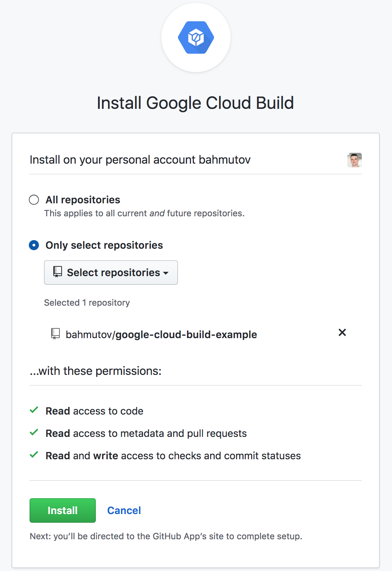Viewport: 392px width, 571px height.
Task: Open the Select repositories dropdown
Action: point(111,273)
